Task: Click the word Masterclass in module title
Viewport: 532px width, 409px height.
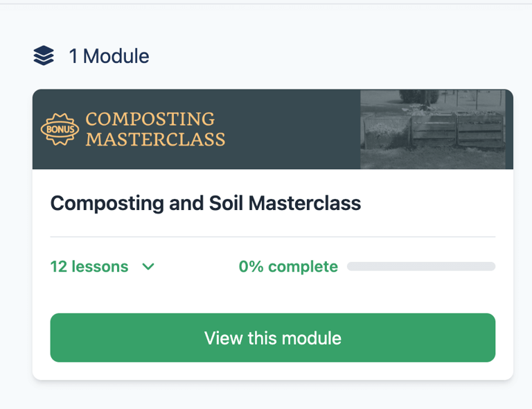Action: click(305, 203)
